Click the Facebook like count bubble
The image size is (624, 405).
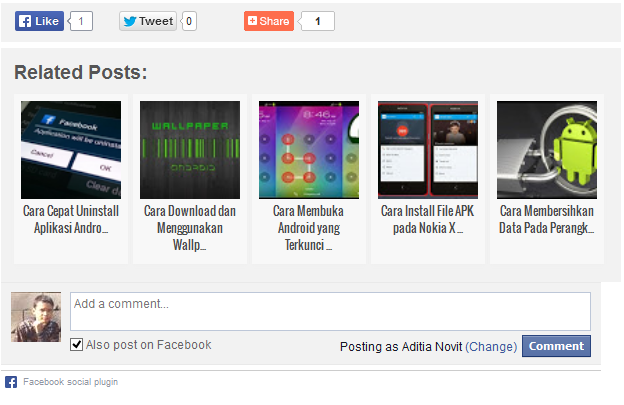click(81, 21)
